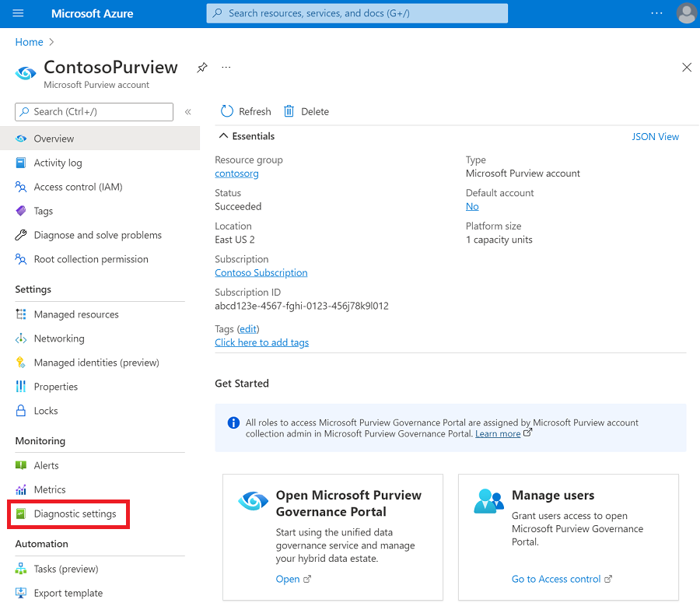Screen dimensions: 700x610
Task: Click the user account avatar
Action: (x=687, y=13)
